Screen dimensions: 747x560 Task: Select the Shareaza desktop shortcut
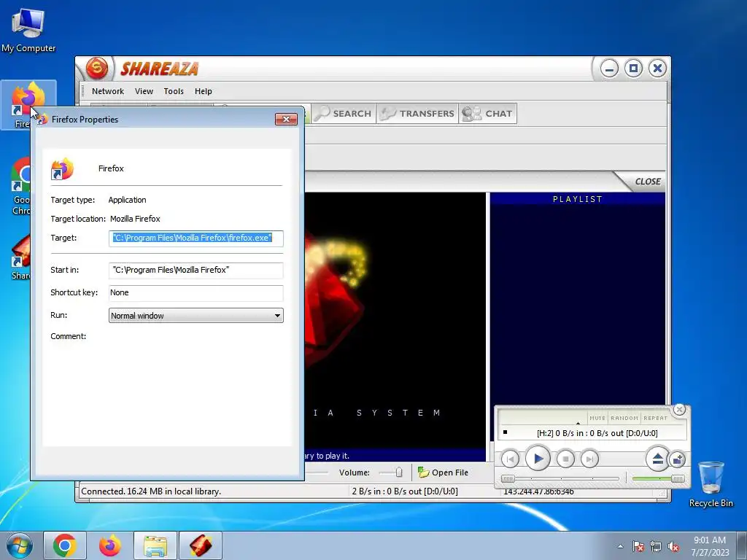20,257
